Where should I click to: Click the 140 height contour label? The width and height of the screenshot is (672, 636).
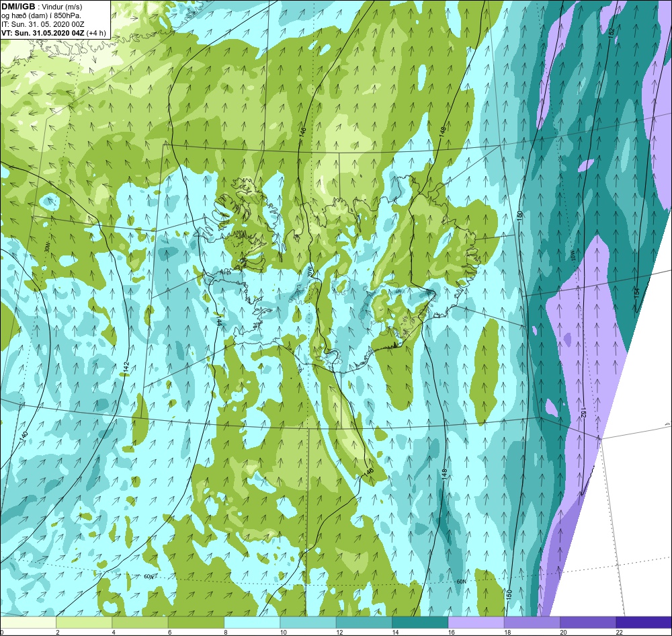coord(24,436)
